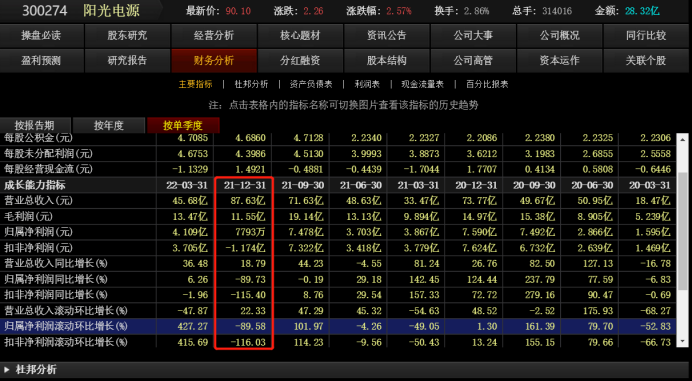Image resolution: width=692 pixels, height=381 pixels.
Task: Open the 现金流量表 link
Action: click(x=422, y=84)
